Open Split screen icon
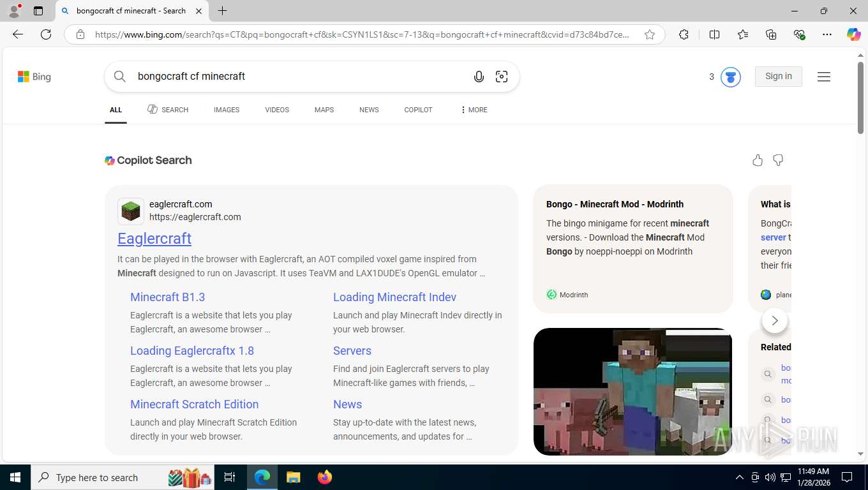The width and height of the screenshot is (868, 490). pos(714,34)
